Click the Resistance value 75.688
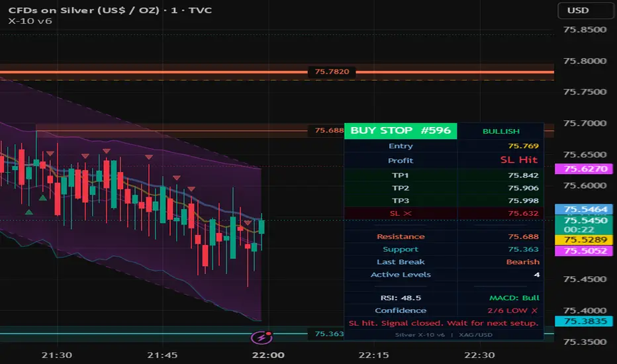This screenshot has width=617, height=364. point(523,236)
